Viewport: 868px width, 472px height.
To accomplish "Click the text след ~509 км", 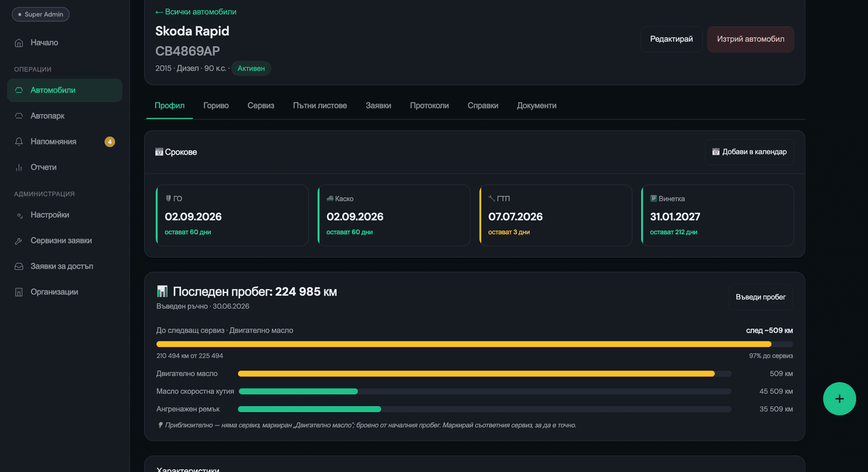I will click(x=769, y=330).
